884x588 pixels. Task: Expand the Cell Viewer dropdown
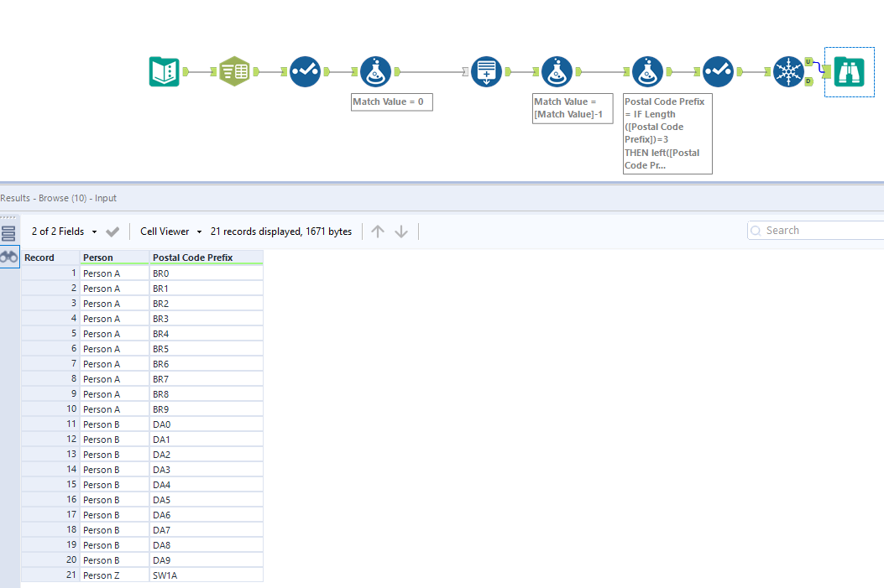pos(171,232)
